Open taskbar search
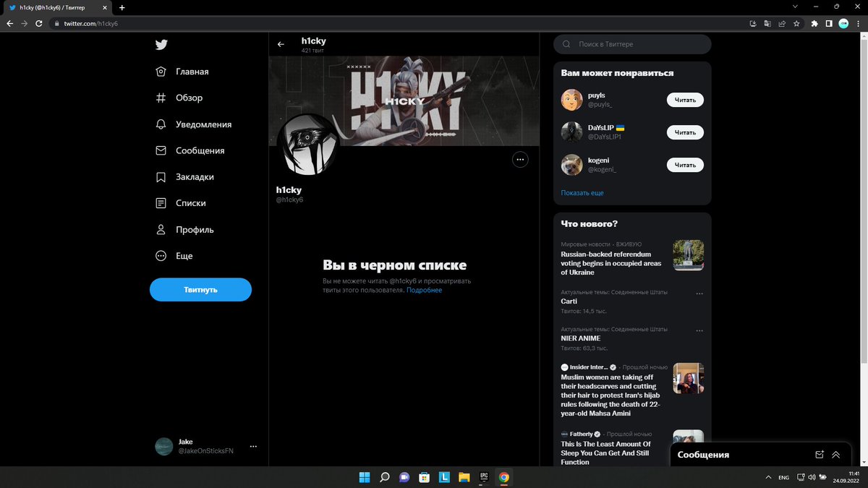This screenshot has height=488, width=868. tap(385, 477)
